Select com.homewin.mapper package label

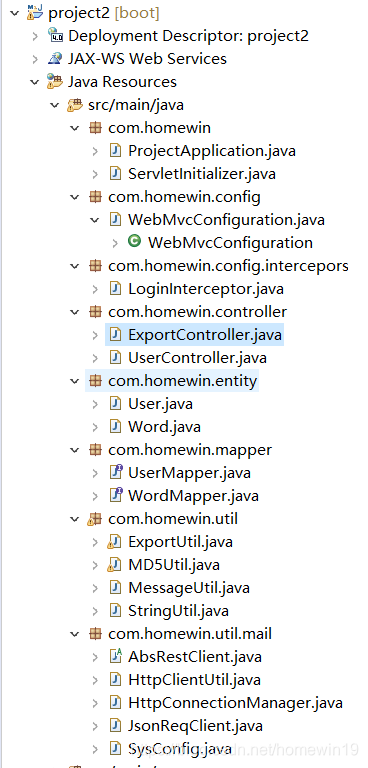tap(190, 450)
